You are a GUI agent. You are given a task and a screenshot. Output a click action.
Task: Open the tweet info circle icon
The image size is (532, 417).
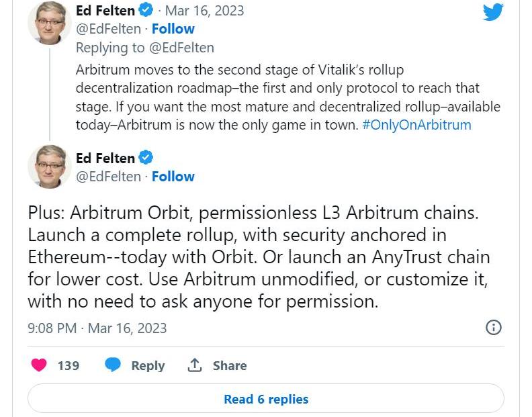click(493, 328)
